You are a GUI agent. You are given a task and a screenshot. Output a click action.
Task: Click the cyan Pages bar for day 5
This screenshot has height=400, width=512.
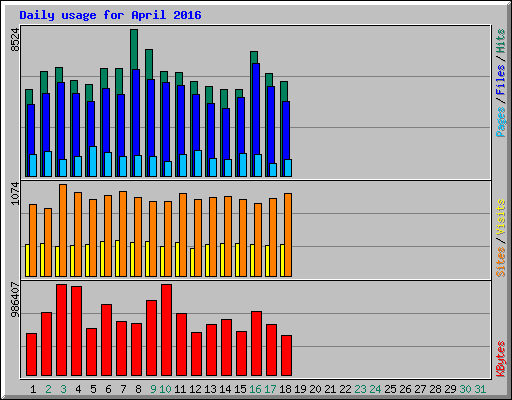(x=93, y=161)
